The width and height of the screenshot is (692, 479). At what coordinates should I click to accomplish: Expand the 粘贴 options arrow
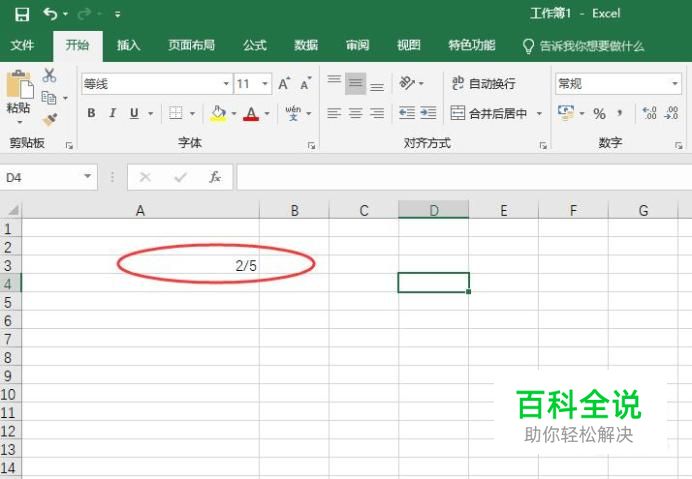(19, 122)
